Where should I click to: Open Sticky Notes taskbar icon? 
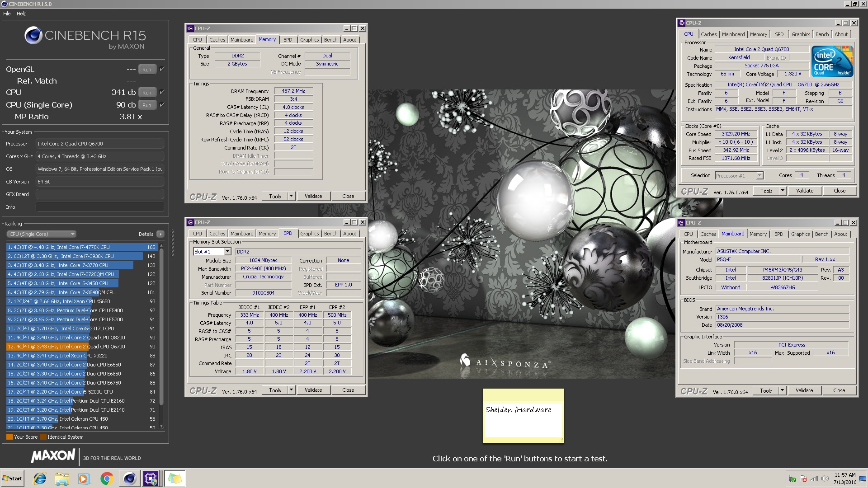pos(175,479)
